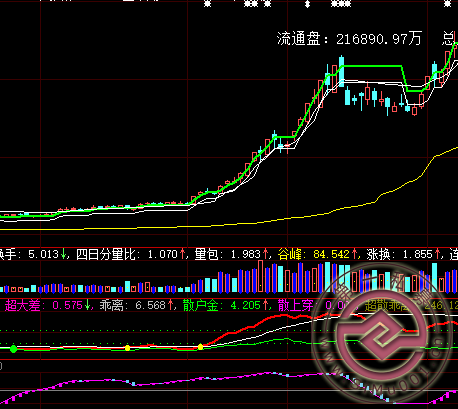Click the magenta 超大差: 0.575 label
This screenshot has width=458, height=409.
click(47, 305)
